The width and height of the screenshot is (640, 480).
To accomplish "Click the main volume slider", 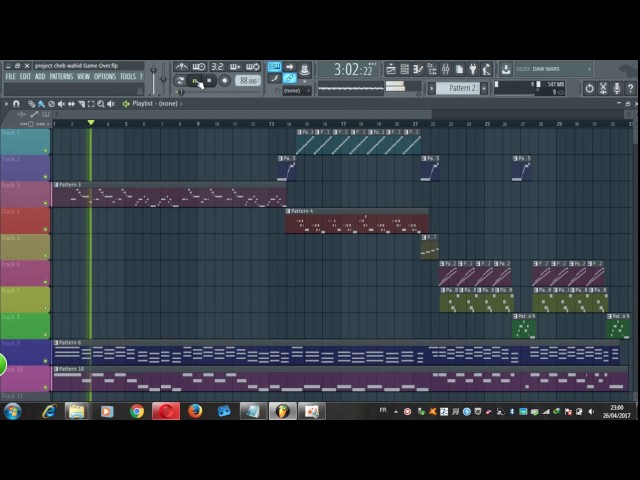I will [153, 78].
